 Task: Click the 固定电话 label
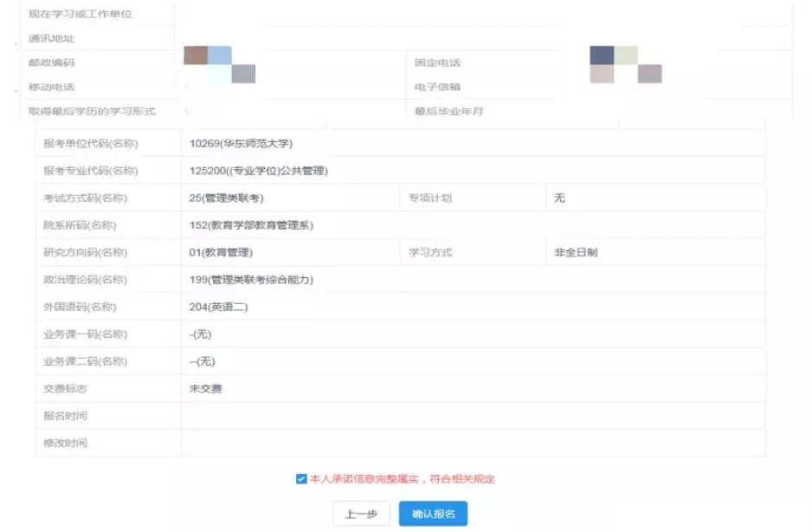(x=437, y=62)
